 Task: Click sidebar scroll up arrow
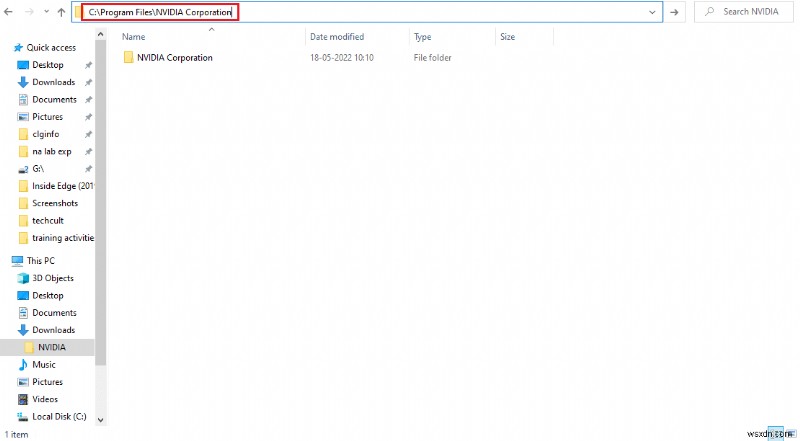coord(101,34)
